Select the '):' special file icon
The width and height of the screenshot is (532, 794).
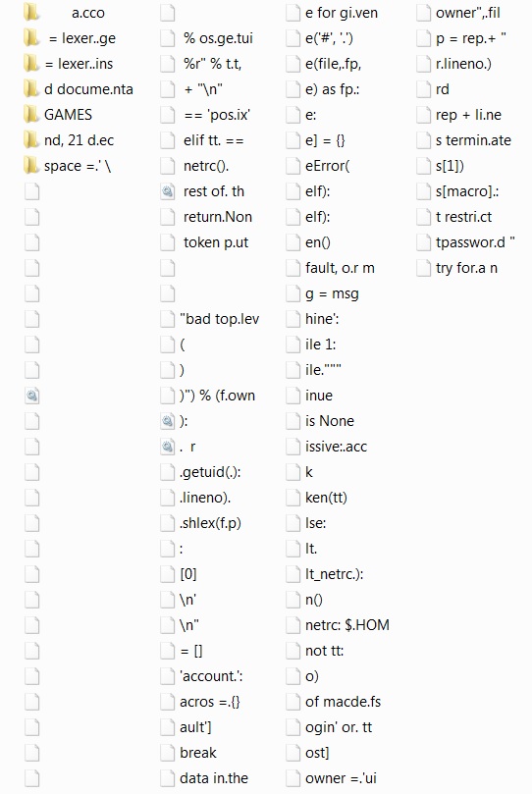(x=168, y=421)
